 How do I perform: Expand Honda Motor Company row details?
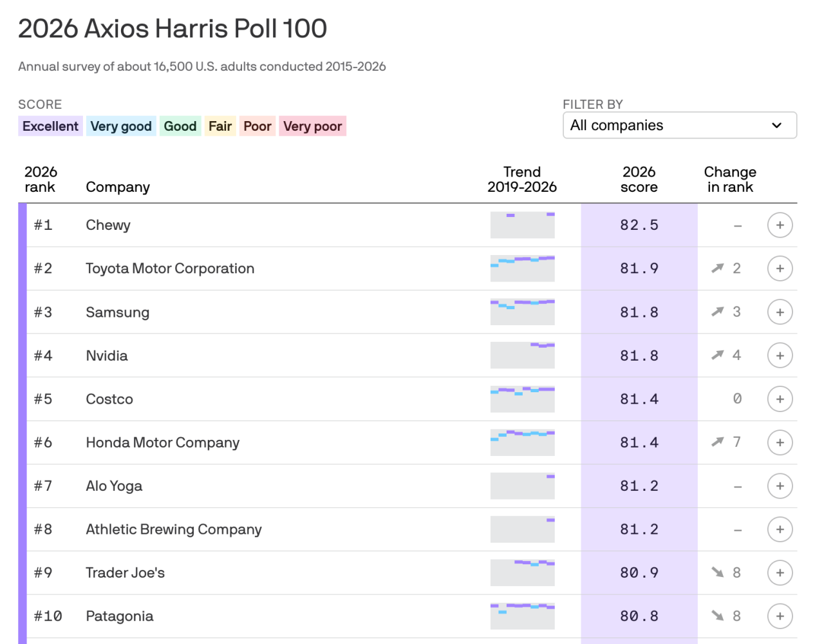pos(780,442)
